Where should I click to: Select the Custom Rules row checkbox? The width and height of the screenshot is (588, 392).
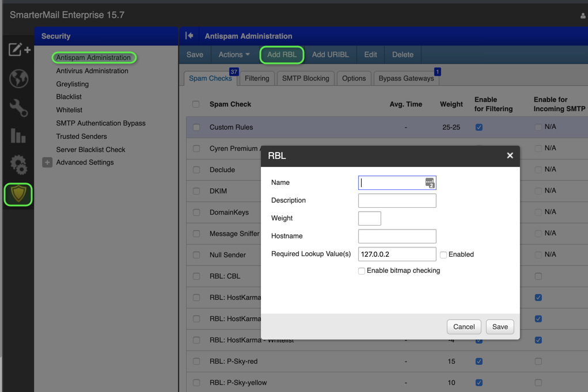click(x=196, y=127)
